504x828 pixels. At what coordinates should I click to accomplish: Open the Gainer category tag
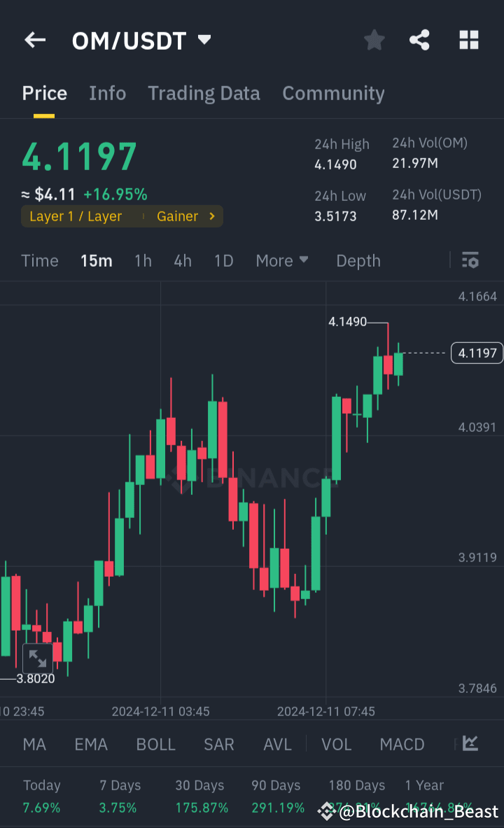click(177, 216)
